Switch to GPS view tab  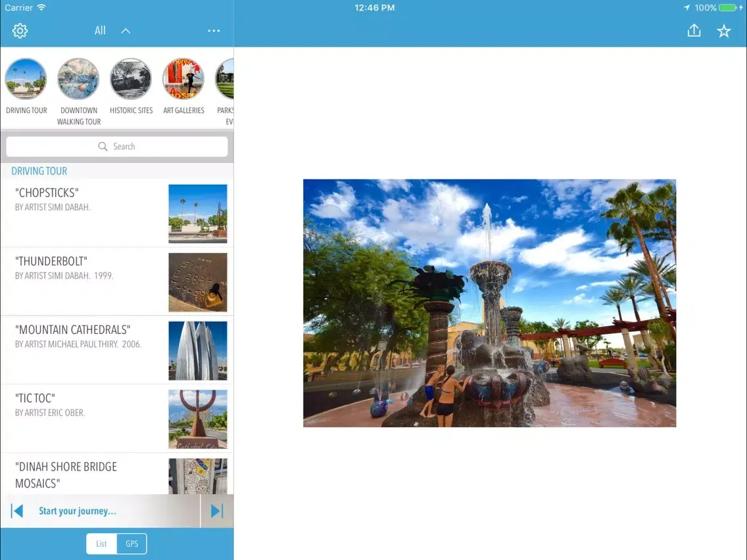pos(132,544)
